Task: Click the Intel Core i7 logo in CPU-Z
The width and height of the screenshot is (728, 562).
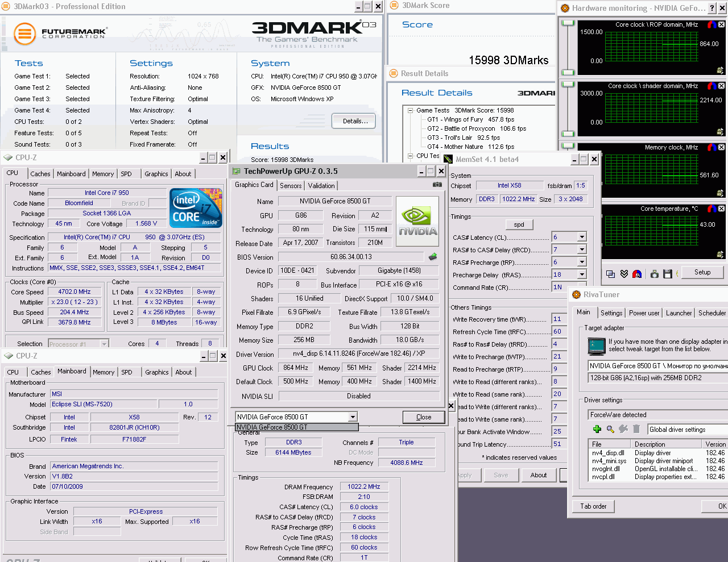Action: pyautogui.click(x=196, y=207)
